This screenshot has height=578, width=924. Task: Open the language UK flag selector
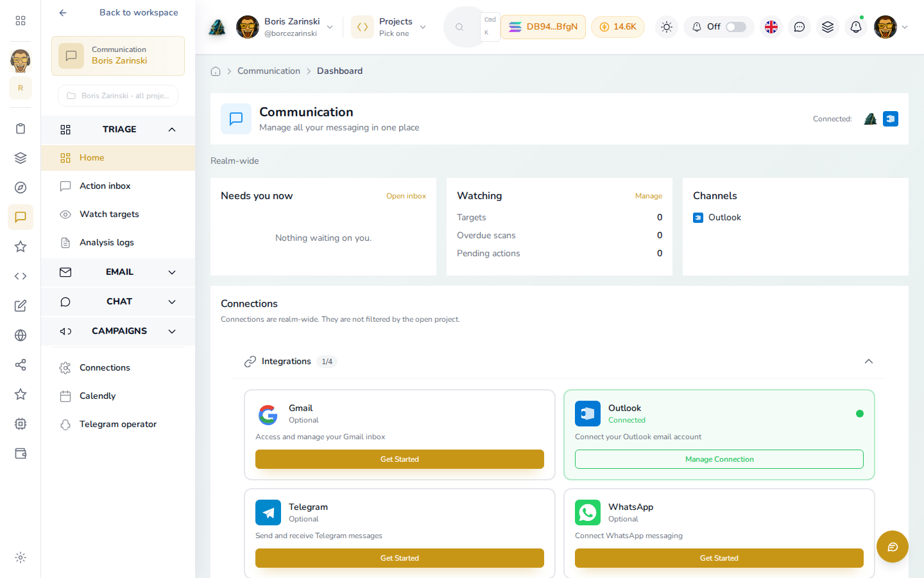(771, 27)
